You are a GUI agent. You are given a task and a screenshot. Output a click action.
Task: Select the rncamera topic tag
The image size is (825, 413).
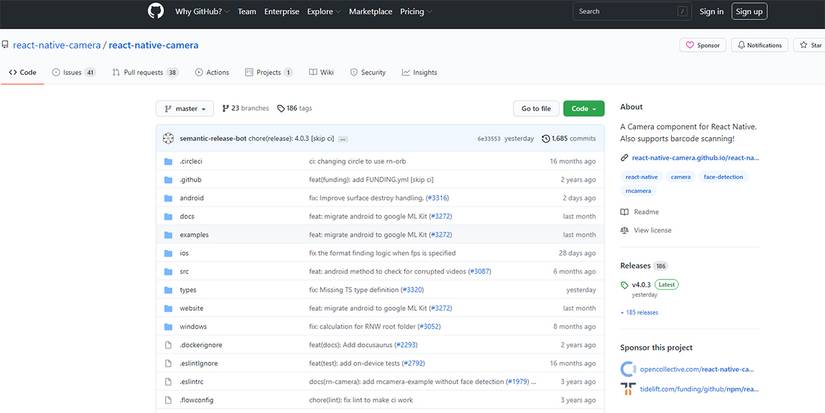pos(638,191)
